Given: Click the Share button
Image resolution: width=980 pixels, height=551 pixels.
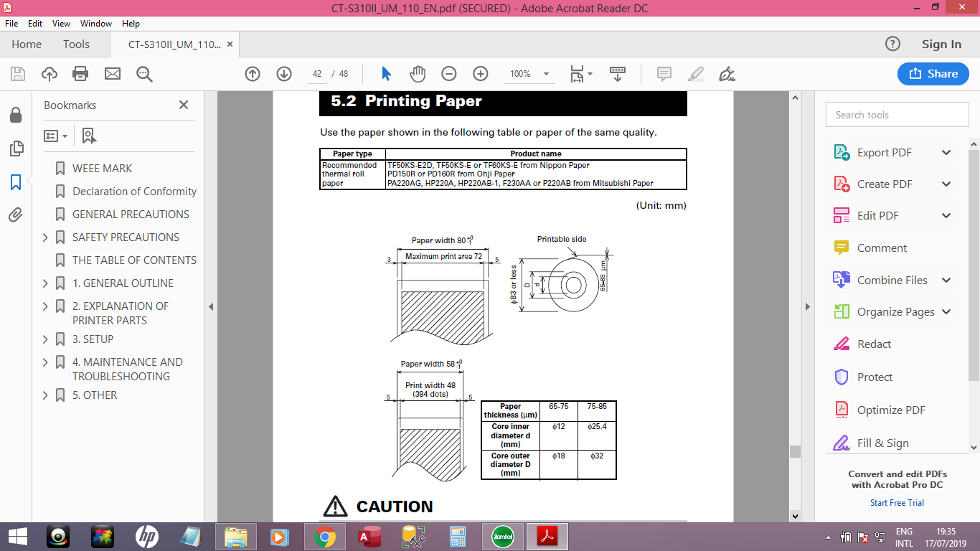Looking at the screenshot, I should 933,74.
